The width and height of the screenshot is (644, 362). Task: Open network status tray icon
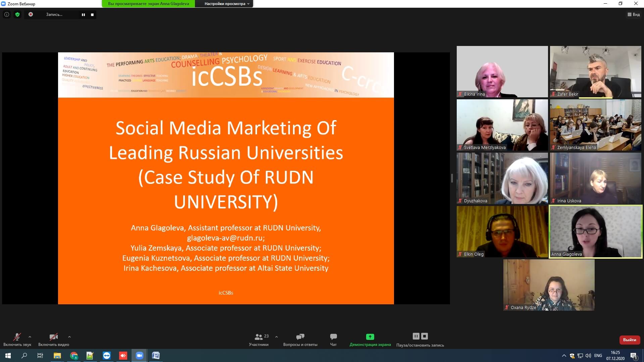(580, 355)
